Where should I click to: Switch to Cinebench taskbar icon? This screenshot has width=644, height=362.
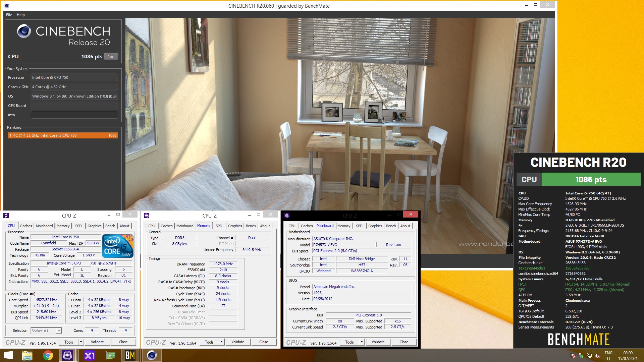pyautogui.click(x=152, y=355)
